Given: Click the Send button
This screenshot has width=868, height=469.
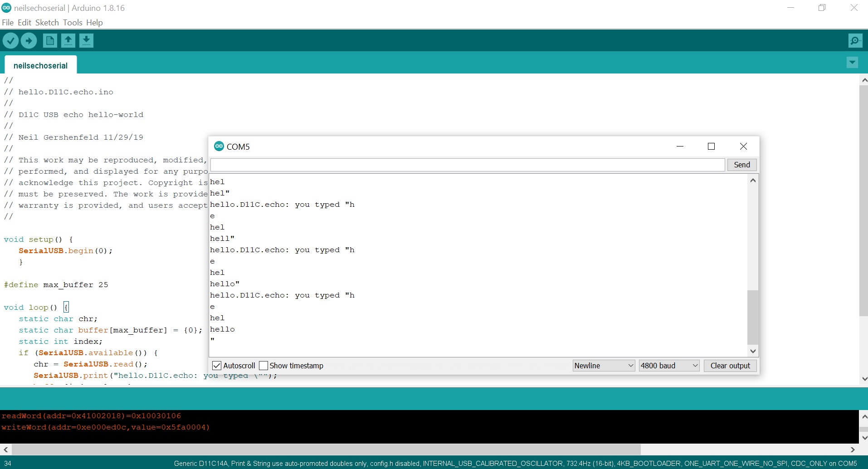Looking at the screenshot, I should click(742, 165).
